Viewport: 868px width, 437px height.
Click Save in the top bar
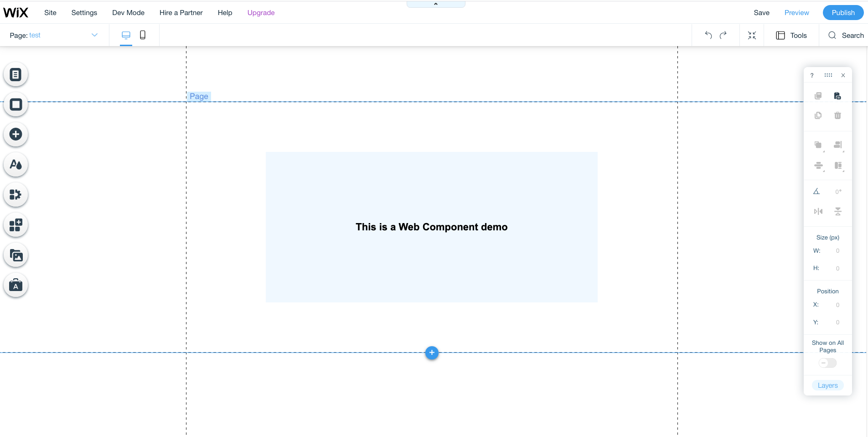click(762, 13)
